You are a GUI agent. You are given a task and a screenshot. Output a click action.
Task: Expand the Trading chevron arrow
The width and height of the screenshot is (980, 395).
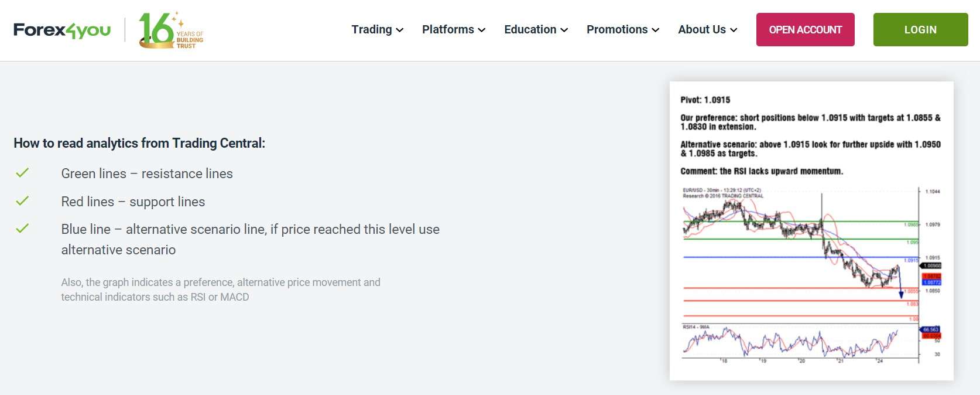pos(400,30)
